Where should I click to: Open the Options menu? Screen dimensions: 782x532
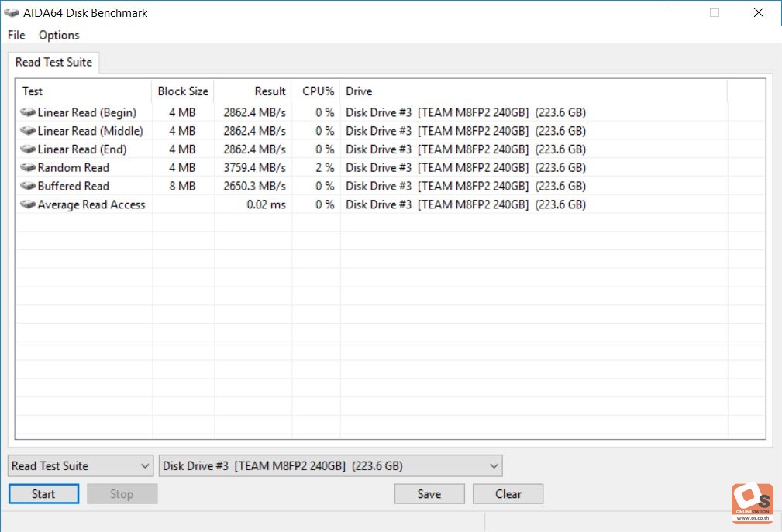point(59,35)
